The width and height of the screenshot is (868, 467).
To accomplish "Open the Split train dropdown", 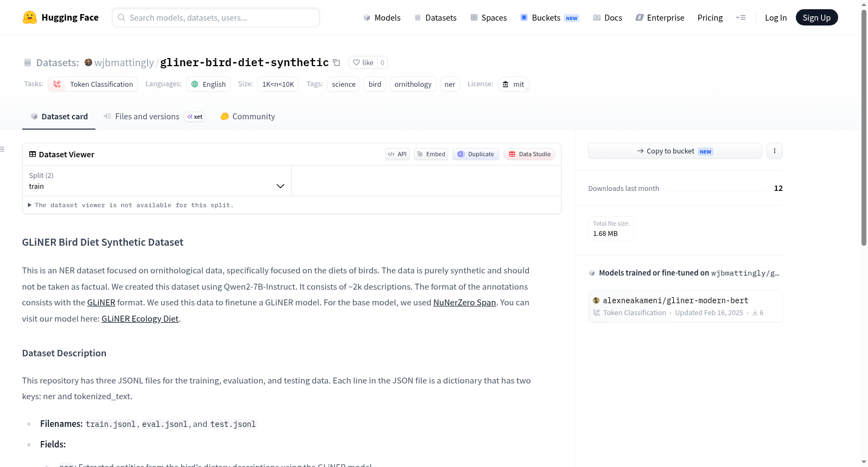I will click(x=157, y=181).
